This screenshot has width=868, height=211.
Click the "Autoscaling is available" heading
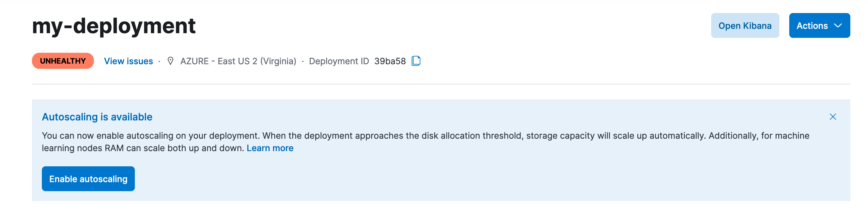97,117
